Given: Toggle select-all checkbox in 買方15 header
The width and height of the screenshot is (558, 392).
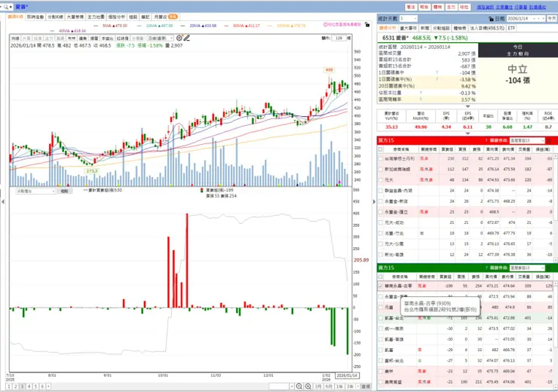Looking at the screenshot, I should pos(381,149).
